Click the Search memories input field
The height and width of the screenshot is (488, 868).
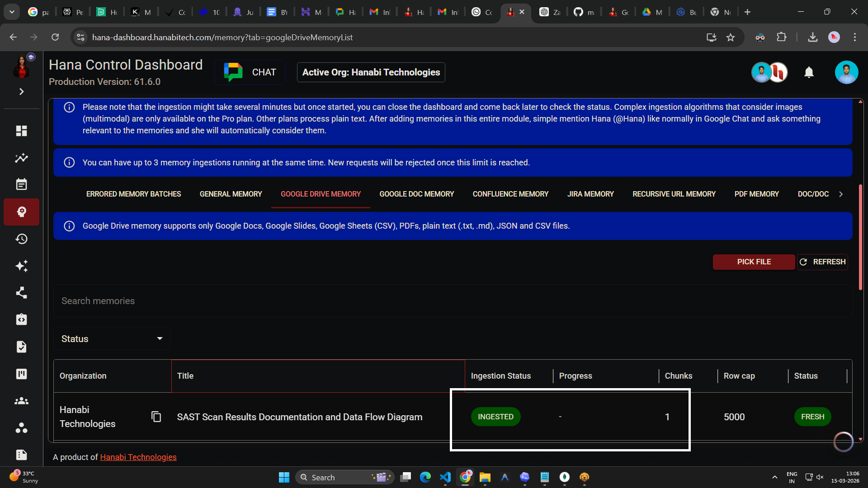(x=452, y=301)
